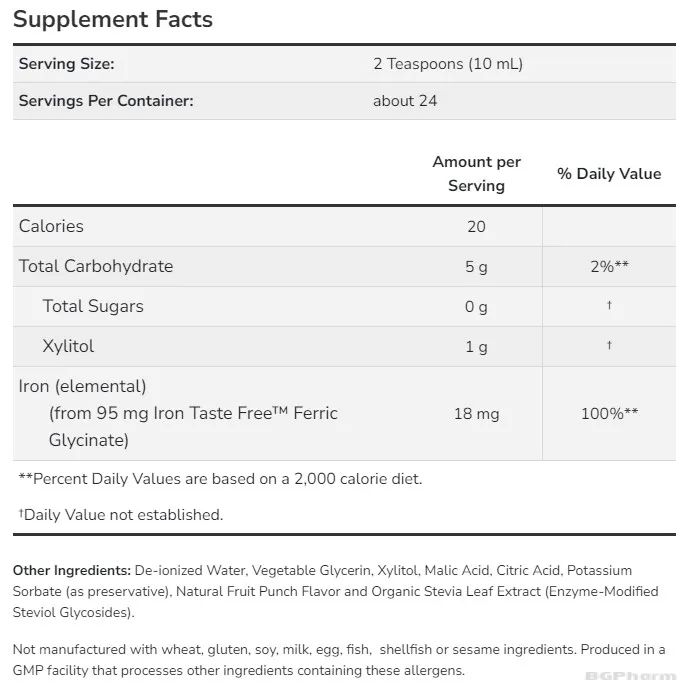Select the Calories row label
Viewport: 685px width, 688px height.
click(51, 226)
